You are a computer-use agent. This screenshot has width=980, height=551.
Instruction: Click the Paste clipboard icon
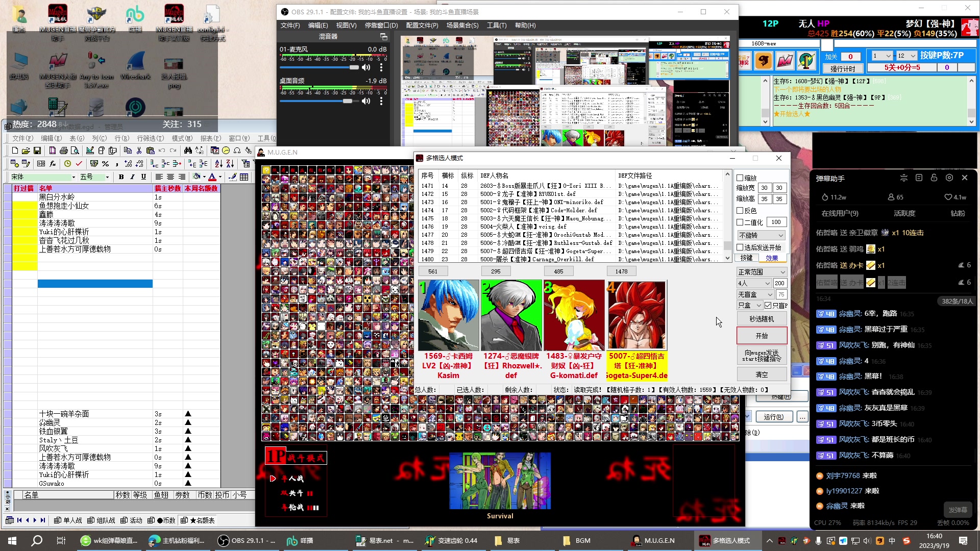[150, 151]
